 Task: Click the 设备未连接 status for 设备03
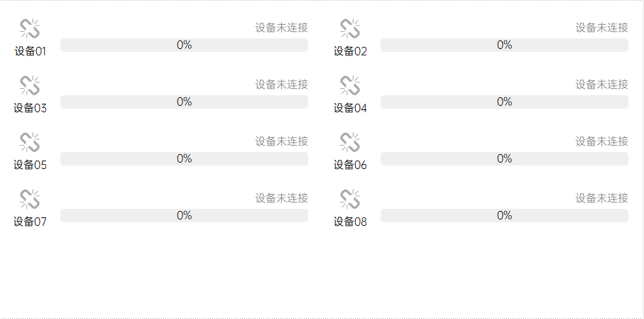(281, 85)
